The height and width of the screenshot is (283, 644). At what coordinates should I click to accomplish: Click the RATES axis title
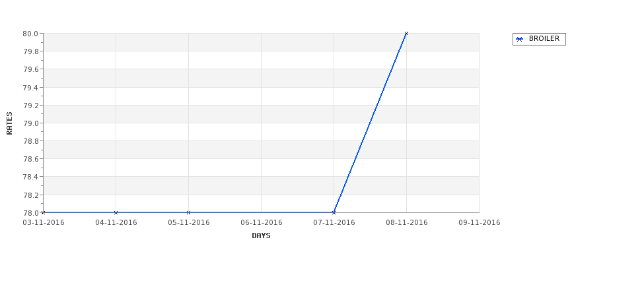pos(9,123)
